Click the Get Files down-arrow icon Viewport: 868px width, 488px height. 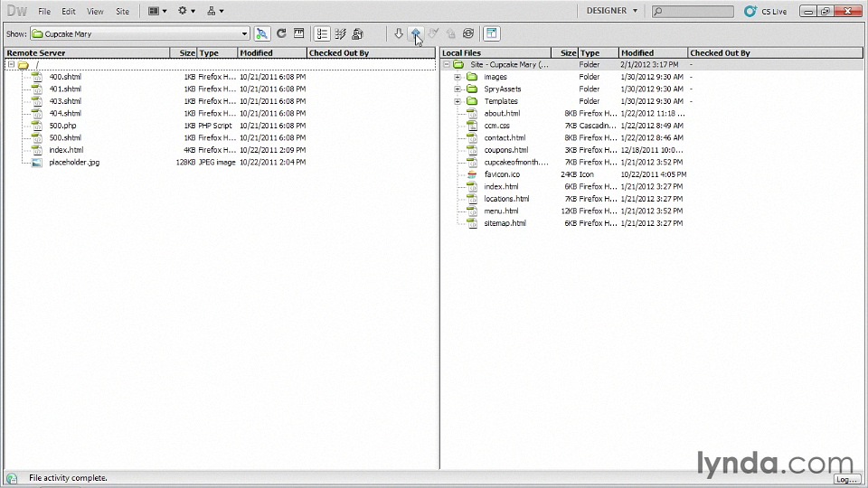(x=399, y=33)
